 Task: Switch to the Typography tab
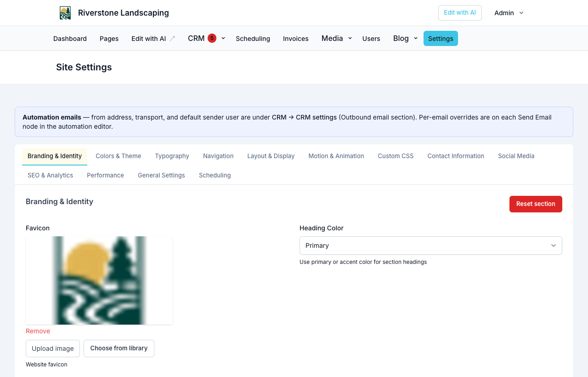(x=172, y=156)
